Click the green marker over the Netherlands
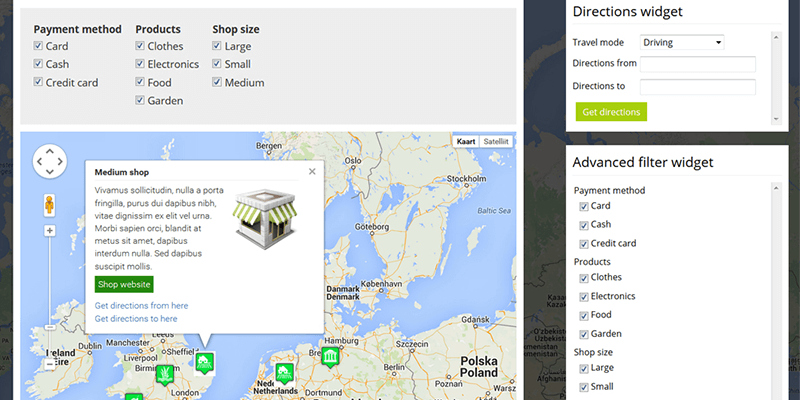 tap(283, 374)
